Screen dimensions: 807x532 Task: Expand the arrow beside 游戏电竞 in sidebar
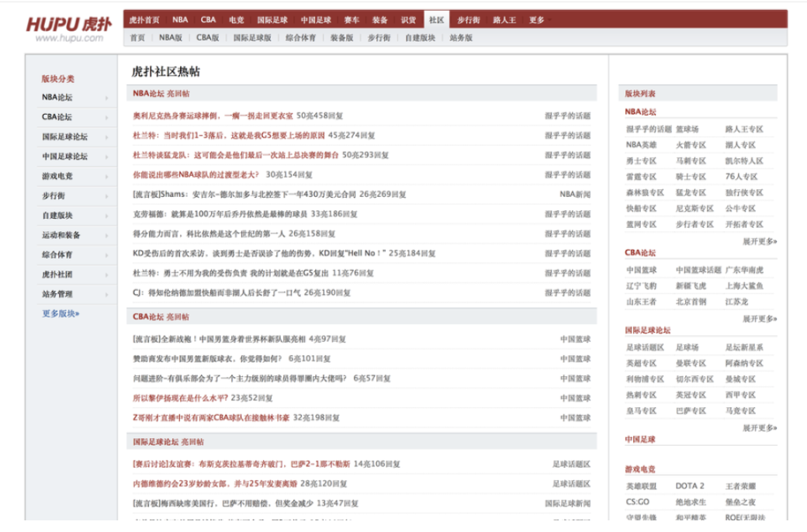tap(106, 177)
